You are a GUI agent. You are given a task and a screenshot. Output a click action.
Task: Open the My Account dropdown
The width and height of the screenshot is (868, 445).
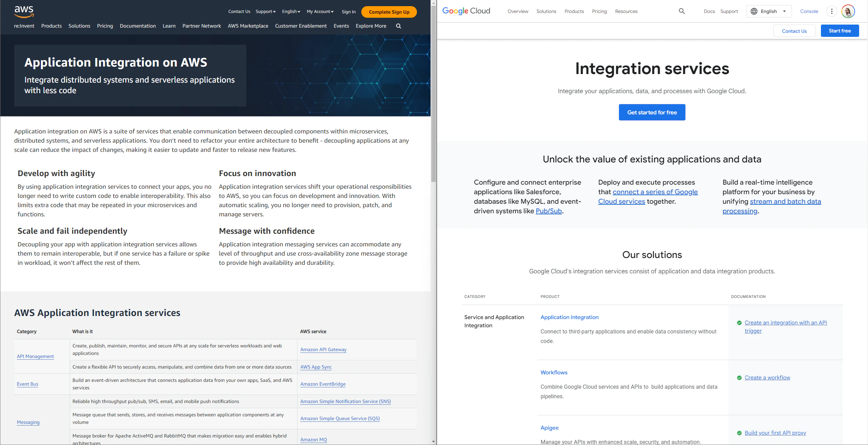pos(320,12)
